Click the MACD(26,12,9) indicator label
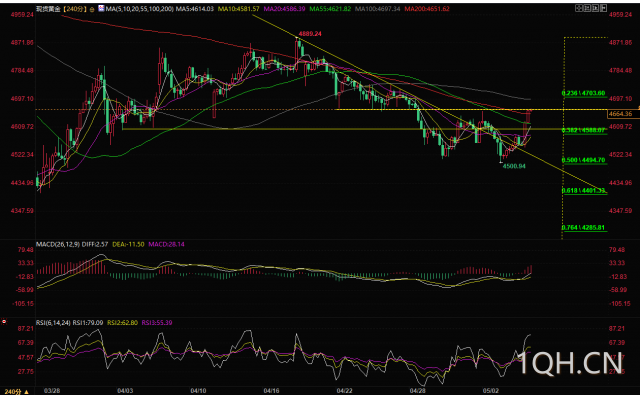The height and width of the screenshot is (400, 640). 58,244
